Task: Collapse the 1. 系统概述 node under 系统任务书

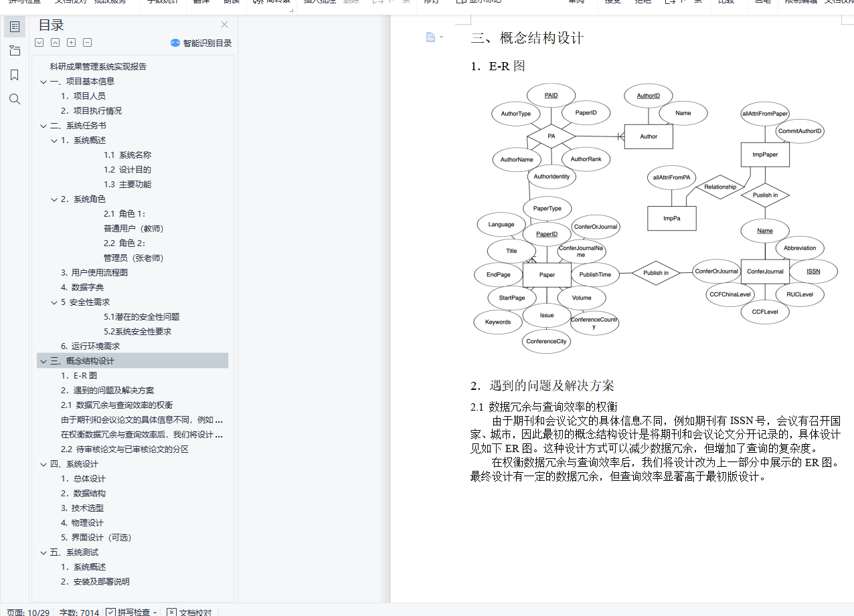Action: coord(54,140)
